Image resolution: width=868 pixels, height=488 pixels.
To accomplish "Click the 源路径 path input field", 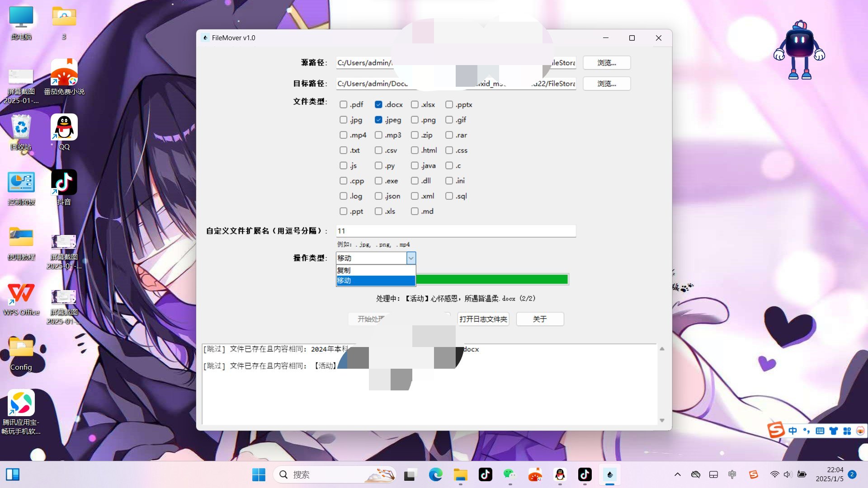I will point(456,63).
